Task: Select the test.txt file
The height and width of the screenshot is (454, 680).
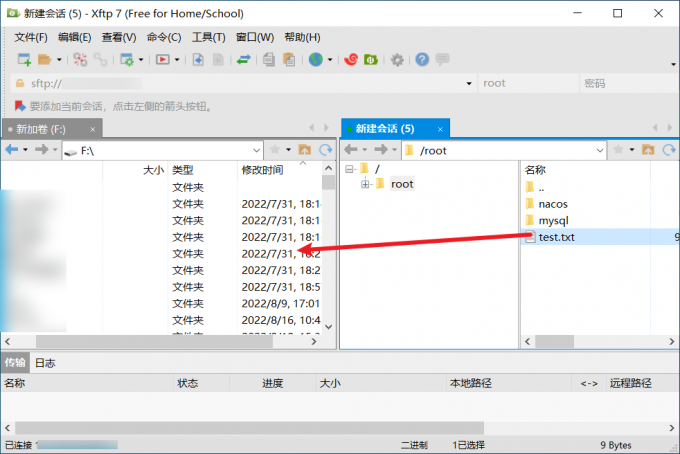Action: click(x=557, y=237)
